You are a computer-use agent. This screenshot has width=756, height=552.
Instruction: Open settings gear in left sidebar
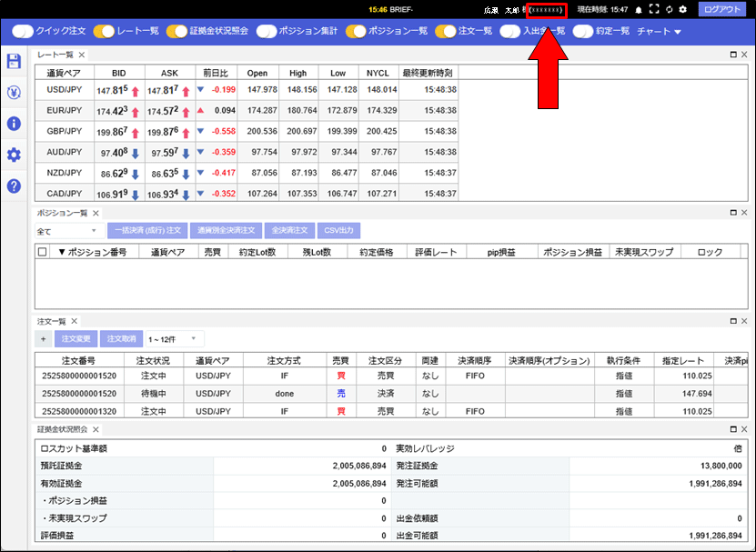[x=14, y=155]
